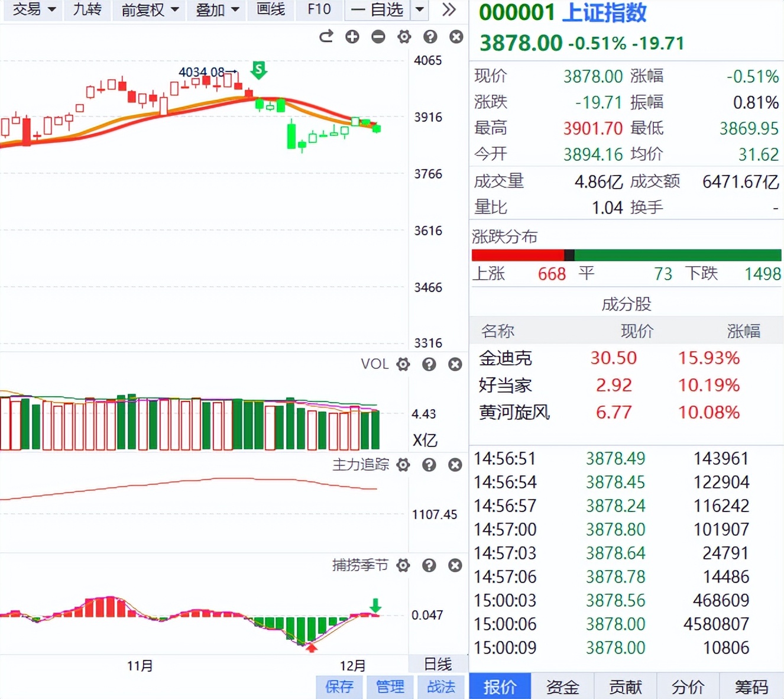Zoom in chart with plus icon

pyautogui.click(x=352, y=37)
